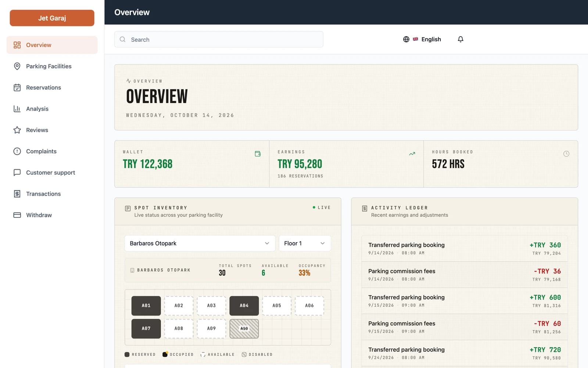Viewport: 588px width, 368px height.
Task: Click the Reviews star icon
Action: tap(17, 130)
